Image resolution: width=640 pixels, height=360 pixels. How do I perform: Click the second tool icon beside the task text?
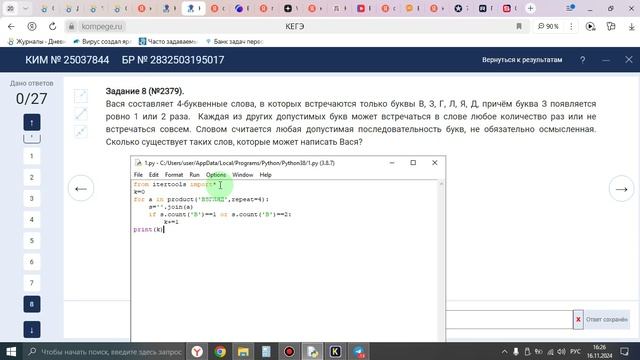pyautogui.click(x=81, y=114)
